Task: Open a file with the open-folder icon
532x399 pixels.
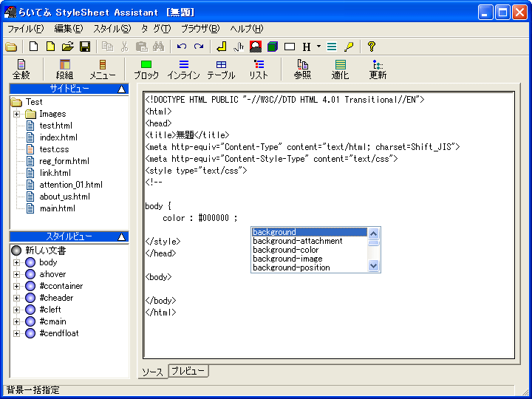Action: click(68, 47)
